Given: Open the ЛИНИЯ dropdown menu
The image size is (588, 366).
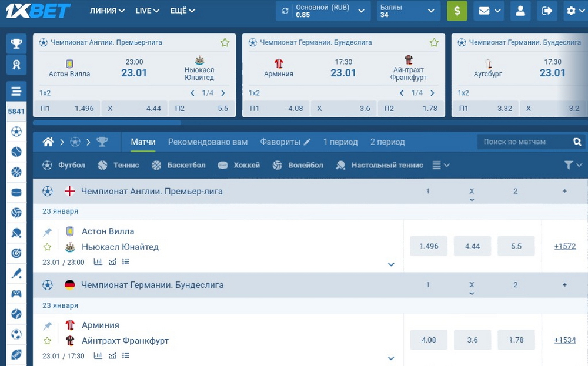Looking at the screenshot, I should pyautogui.click(x=107, y=11).
